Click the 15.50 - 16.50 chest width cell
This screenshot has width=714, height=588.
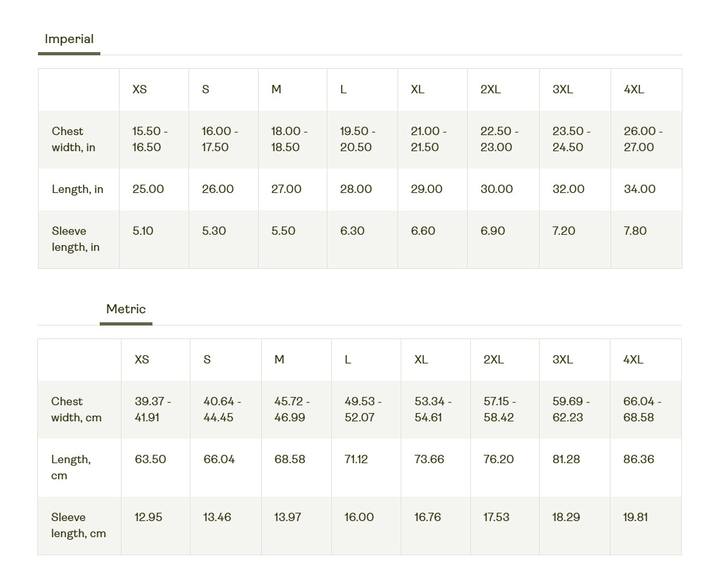(x=150, y=139)
